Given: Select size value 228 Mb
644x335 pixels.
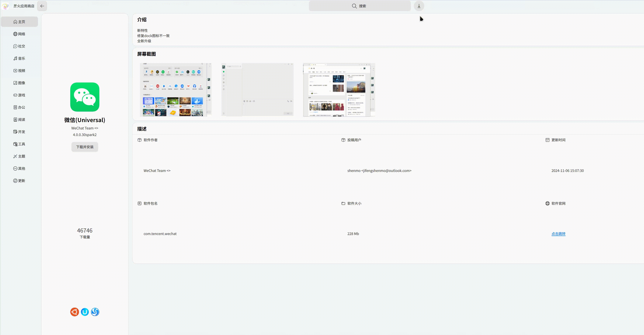Looking at the screenshot, I should point(353,234).
